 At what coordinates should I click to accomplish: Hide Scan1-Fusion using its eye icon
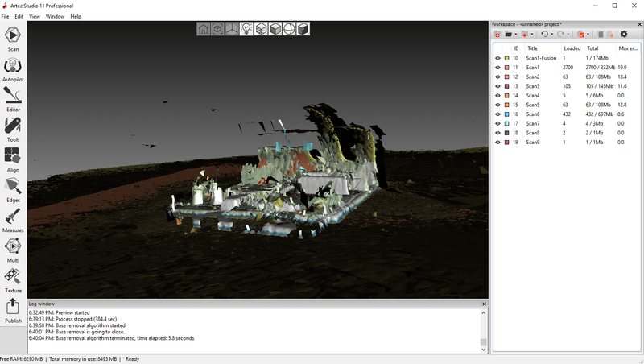pyautogui.click(x=497, y=58)
